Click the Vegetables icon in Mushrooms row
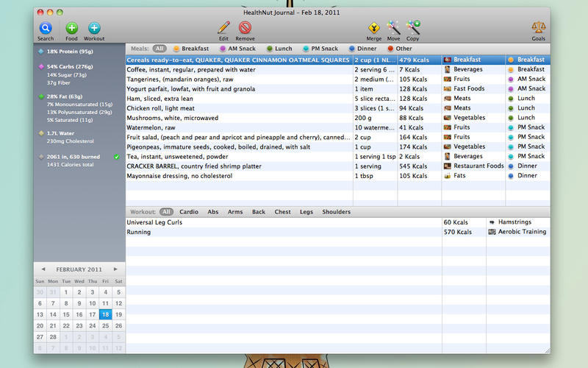The width and height of the screenshot is (588, 368). [447, 118]
